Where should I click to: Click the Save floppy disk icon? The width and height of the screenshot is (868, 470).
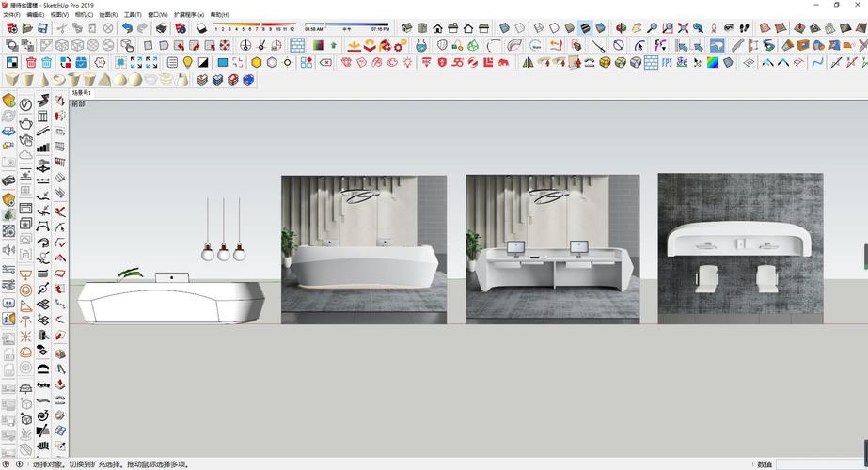click(x=42, y=28)
